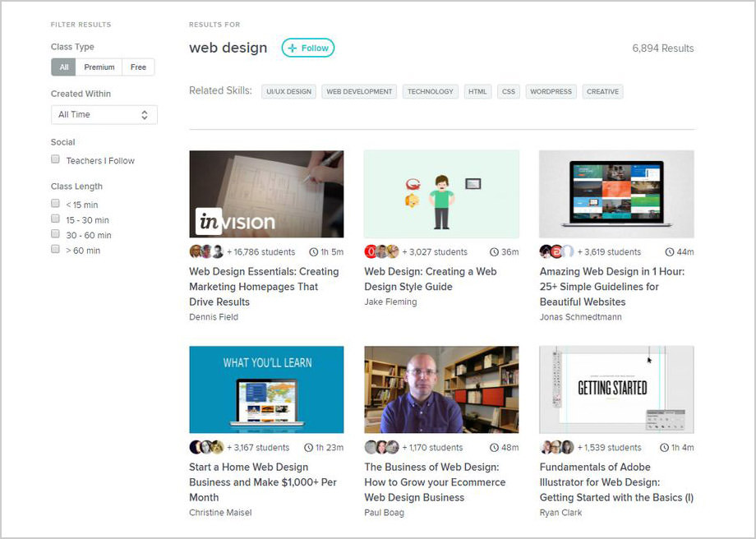The image size is (756, 539).
Task: Click student avatars beside 3,619 students
Action: 557,251
